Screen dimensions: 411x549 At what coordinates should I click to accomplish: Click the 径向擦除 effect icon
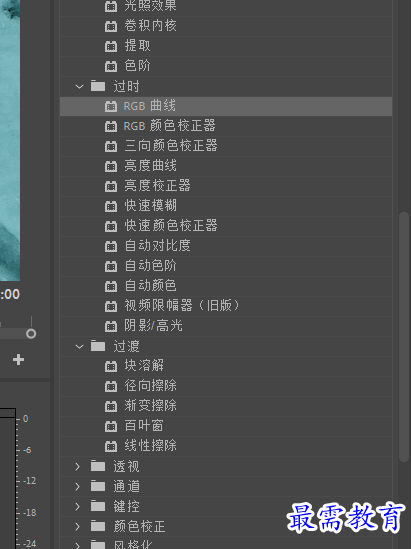[x=111, y=386]
